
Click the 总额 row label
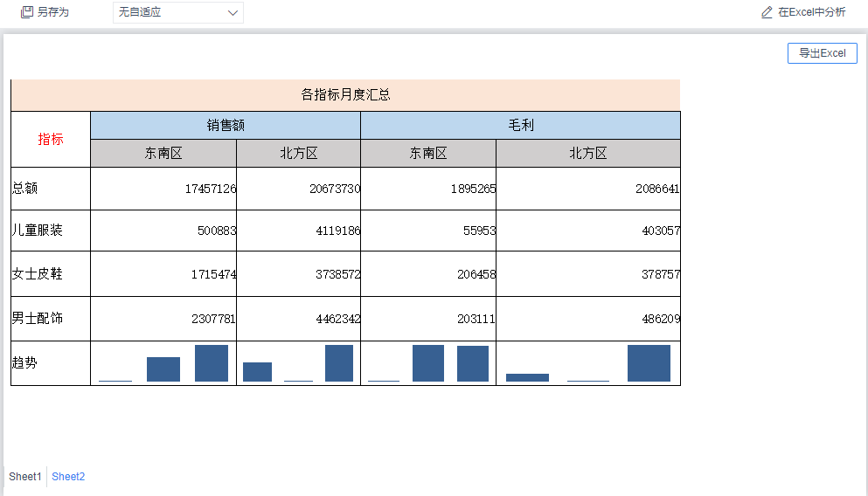(x=24, y=188)
